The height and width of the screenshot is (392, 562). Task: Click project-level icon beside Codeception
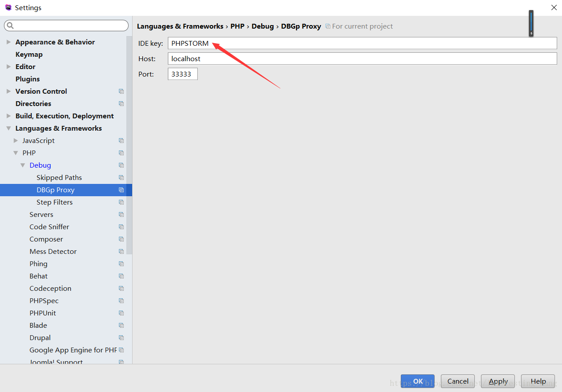[121, 289]
